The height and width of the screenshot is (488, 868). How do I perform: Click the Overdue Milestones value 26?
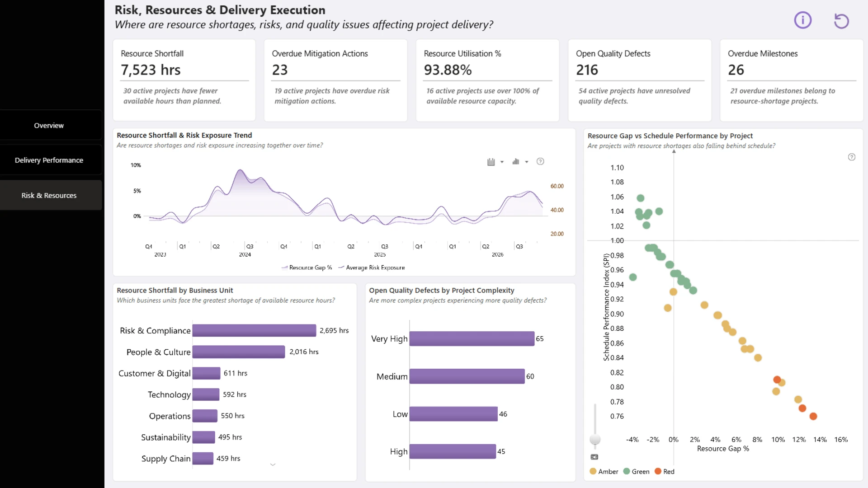(x=736, y=70)
